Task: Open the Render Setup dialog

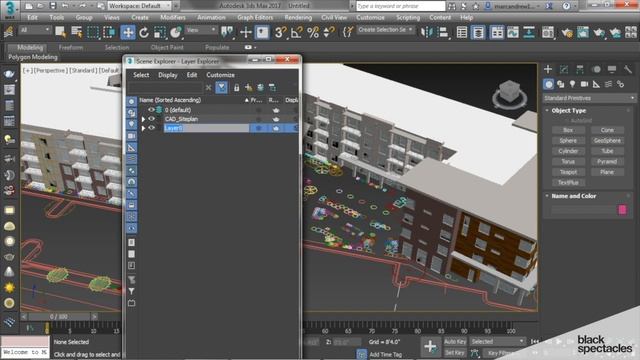Action: (567, 32)
